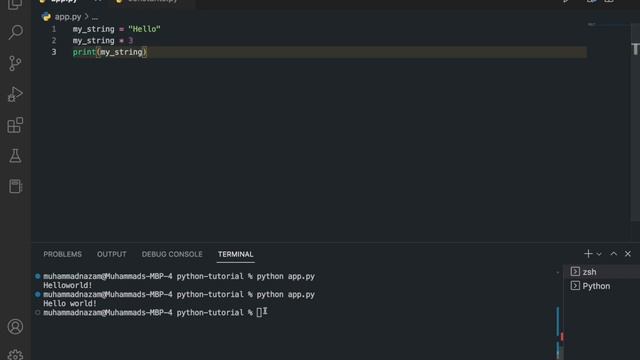
Task: Open the Manage settings gear
Action: (16, 355)
